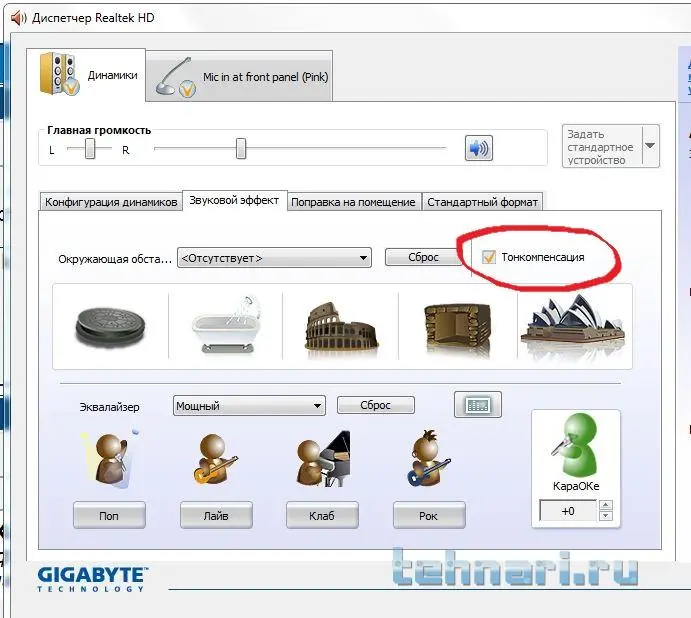This screenshot has height=618, width=691.
Task: Switch to the Динамики tab
Action: 86,75
